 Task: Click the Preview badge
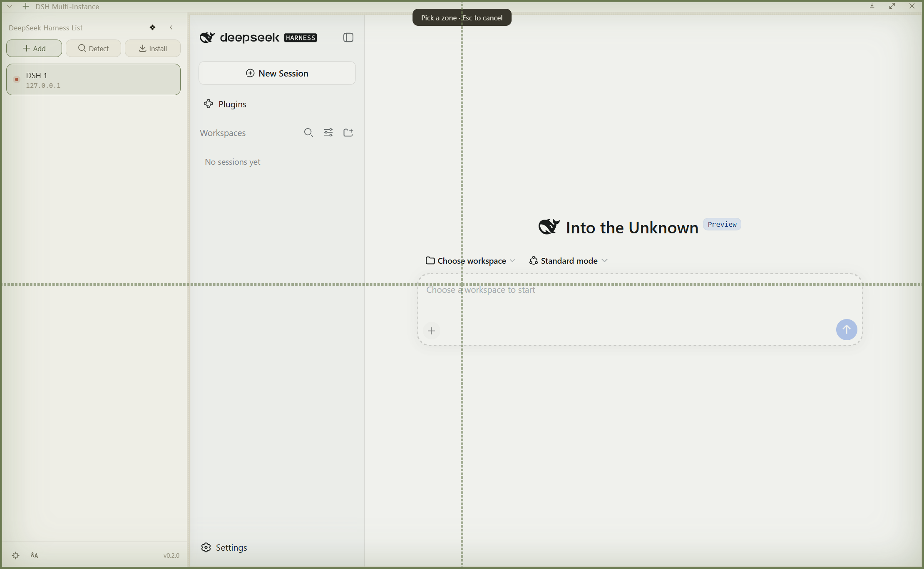click(x=722, y=224)
